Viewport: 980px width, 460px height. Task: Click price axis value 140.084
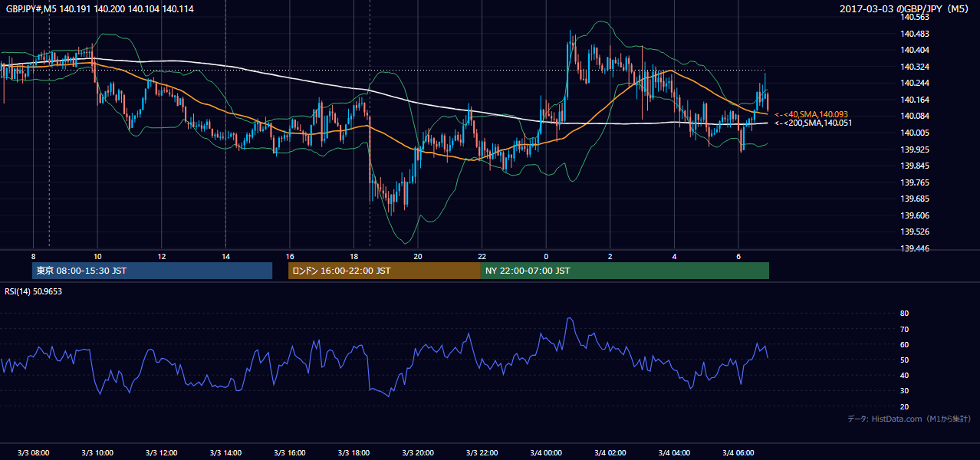[x=915, y=116]
